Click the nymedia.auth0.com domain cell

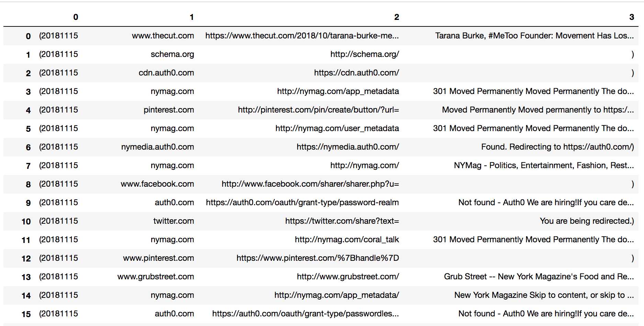157,147
